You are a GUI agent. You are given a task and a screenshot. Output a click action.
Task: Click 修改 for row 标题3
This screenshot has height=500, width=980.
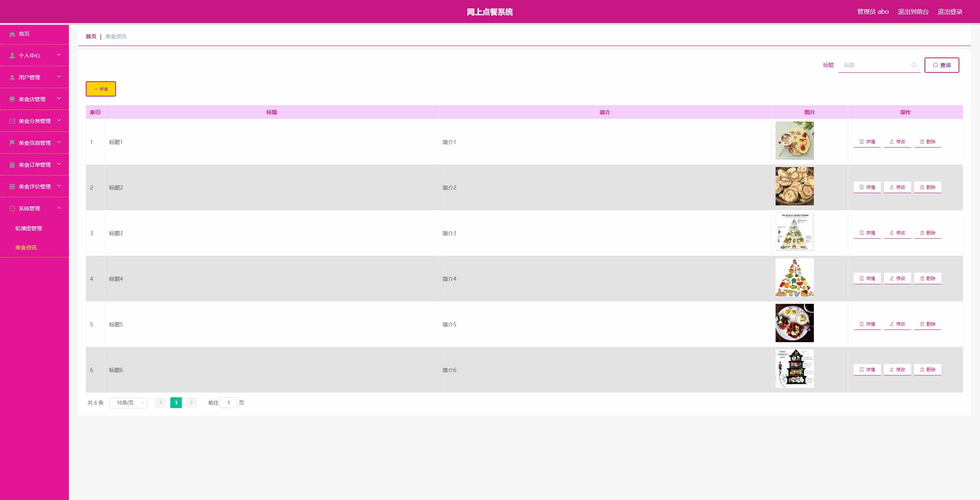pos(897,233)
